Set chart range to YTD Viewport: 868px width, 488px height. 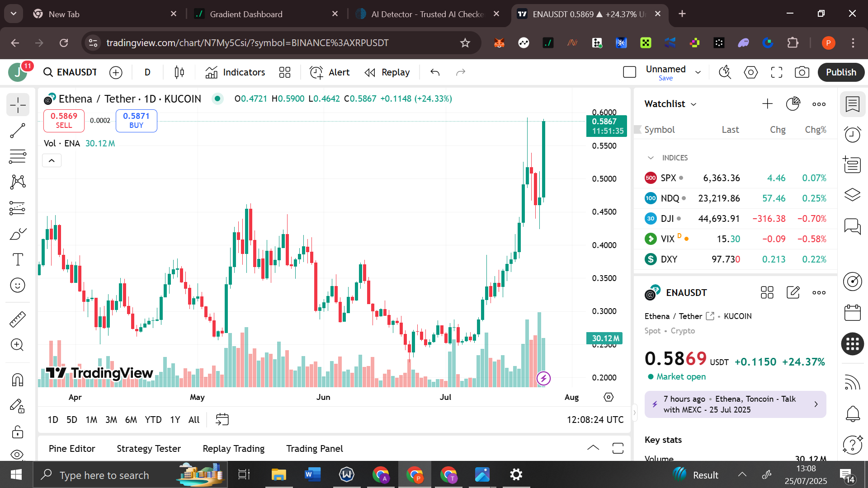(153, 420)
